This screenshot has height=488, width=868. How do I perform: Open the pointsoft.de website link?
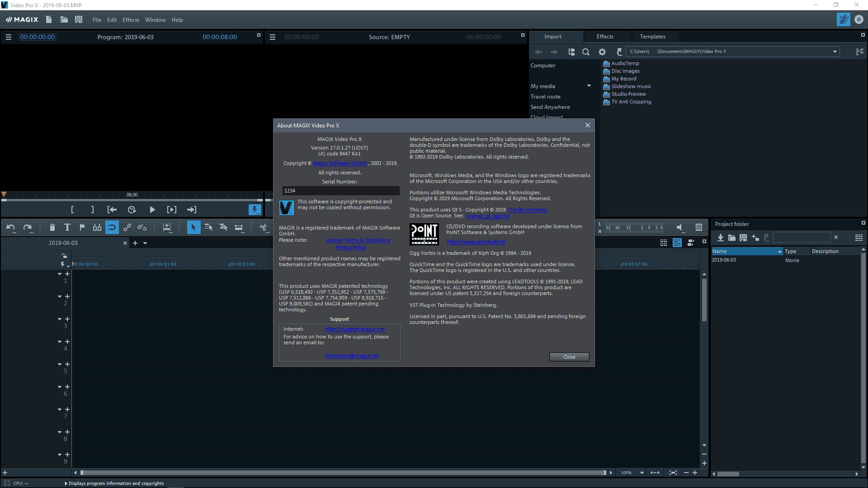[476, 242]
